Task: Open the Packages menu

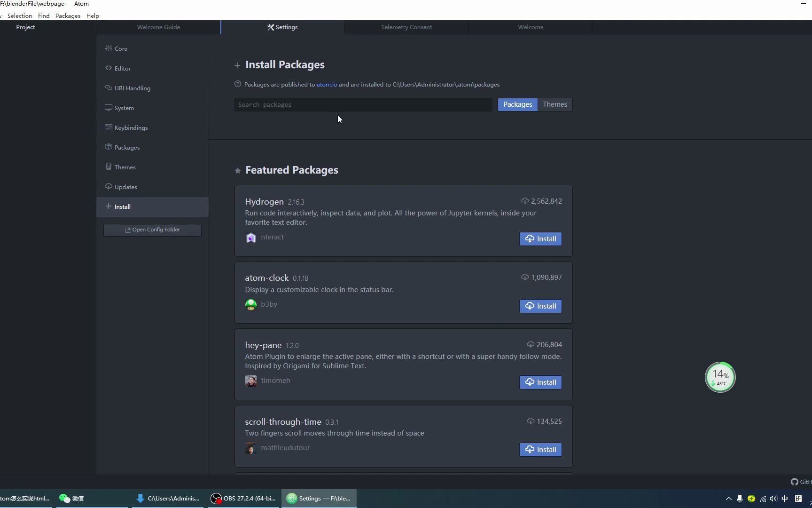Action: click(68, 16)
